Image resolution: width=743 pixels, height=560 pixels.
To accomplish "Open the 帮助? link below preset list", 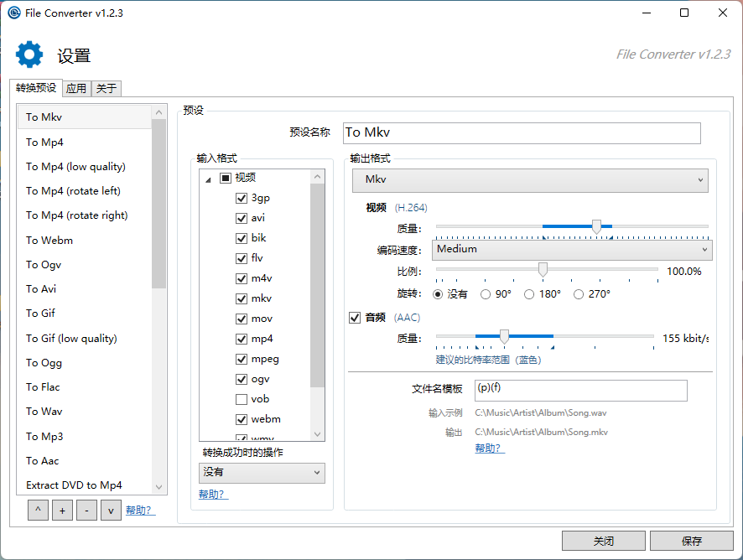I will coord(140,511).
